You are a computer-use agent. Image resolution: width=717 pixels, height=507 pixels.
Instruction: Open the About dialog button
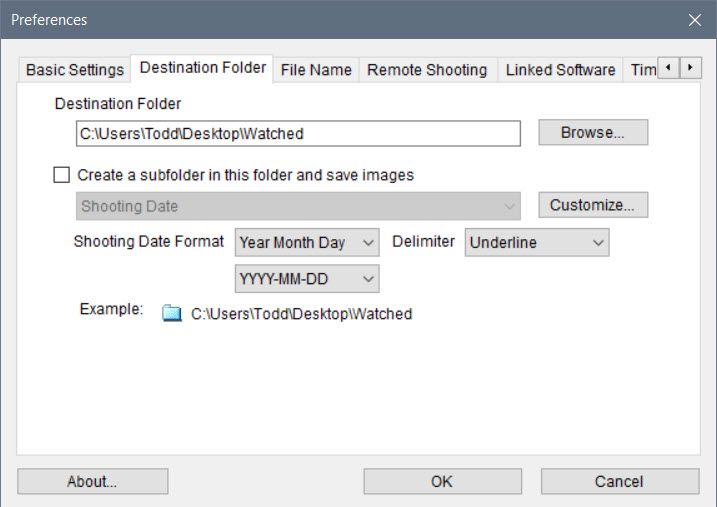(x=92, y=481)
